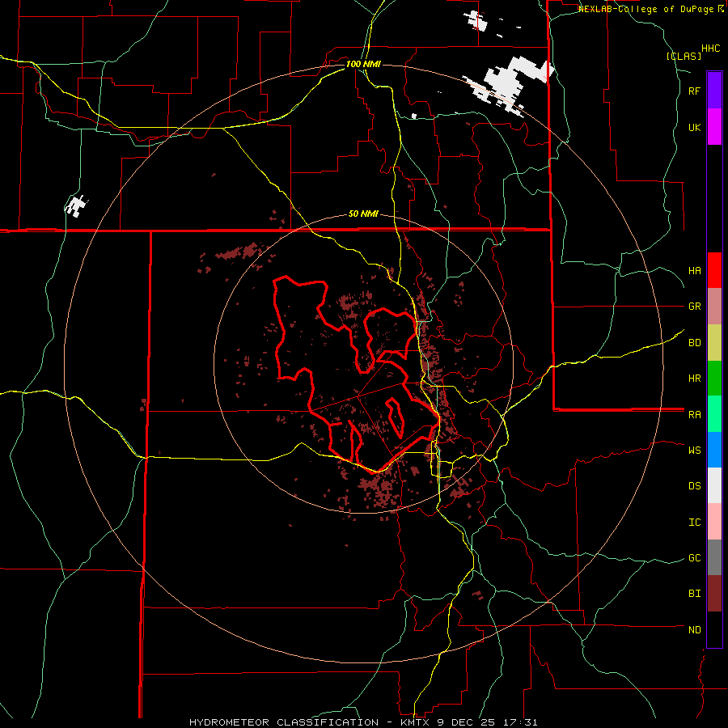Click the WS legend label
Image resolution: width=728 pixels, height=728 pixels.
click(694, 450)
